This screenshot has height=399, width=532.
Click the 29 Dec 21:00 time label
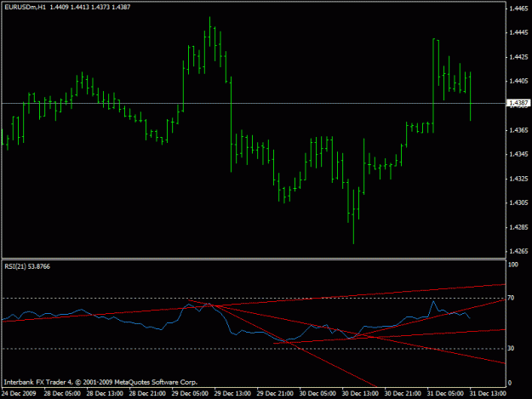point(275,394)
